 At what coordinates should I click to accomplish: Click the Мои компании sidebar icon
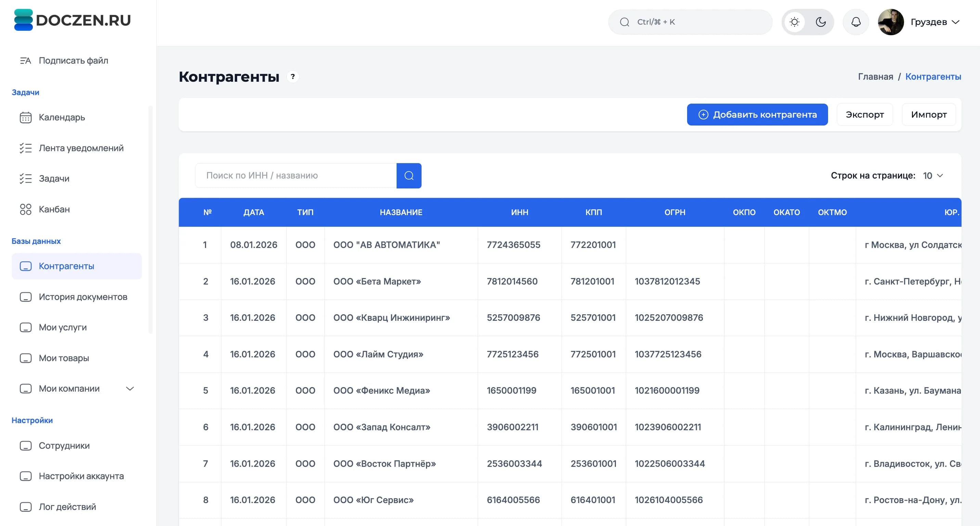point(25,389)
